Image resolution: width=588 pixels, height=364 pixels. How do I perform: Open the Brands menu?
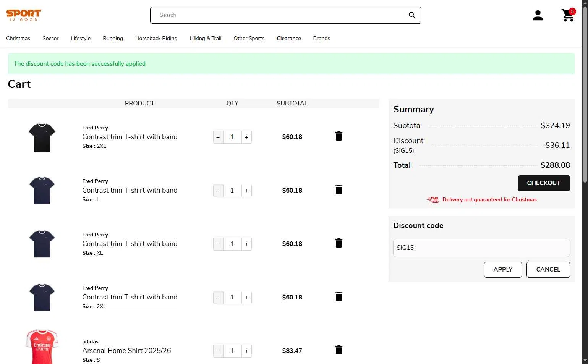point(321,38)
